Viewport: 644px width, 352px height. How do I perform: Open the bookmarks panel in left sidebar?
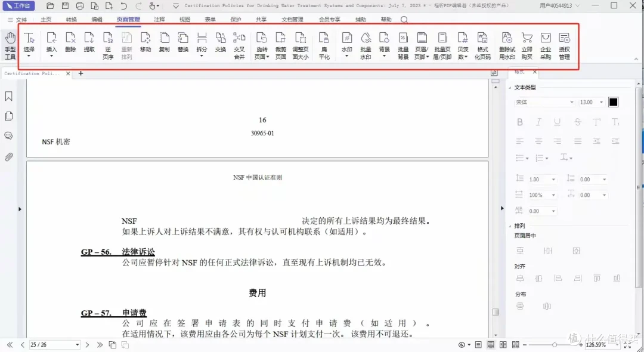[8, 96]
